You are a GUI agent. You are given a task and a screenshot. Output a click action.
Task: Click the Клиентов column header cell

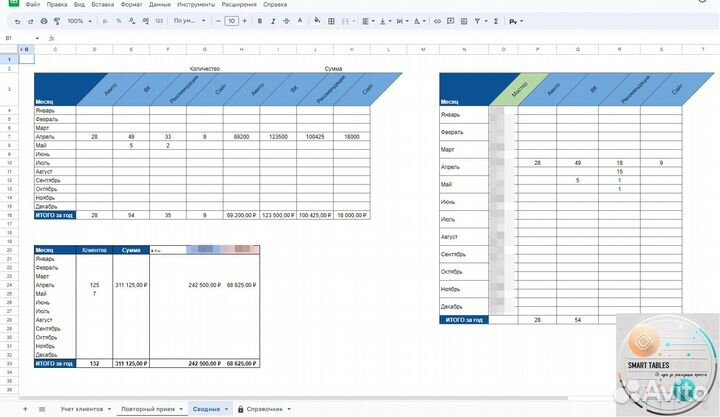(95, 250)
